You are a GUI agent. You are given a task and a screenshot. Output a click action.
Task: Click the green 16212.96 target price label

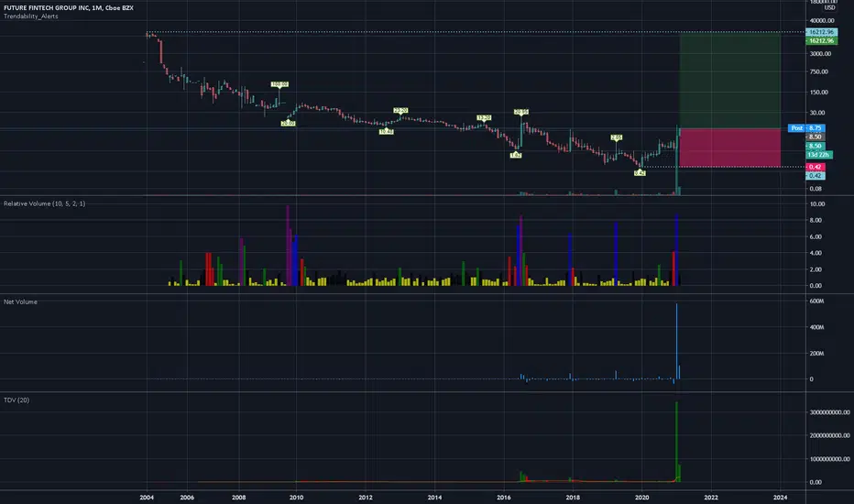click(x=821, y=41)
